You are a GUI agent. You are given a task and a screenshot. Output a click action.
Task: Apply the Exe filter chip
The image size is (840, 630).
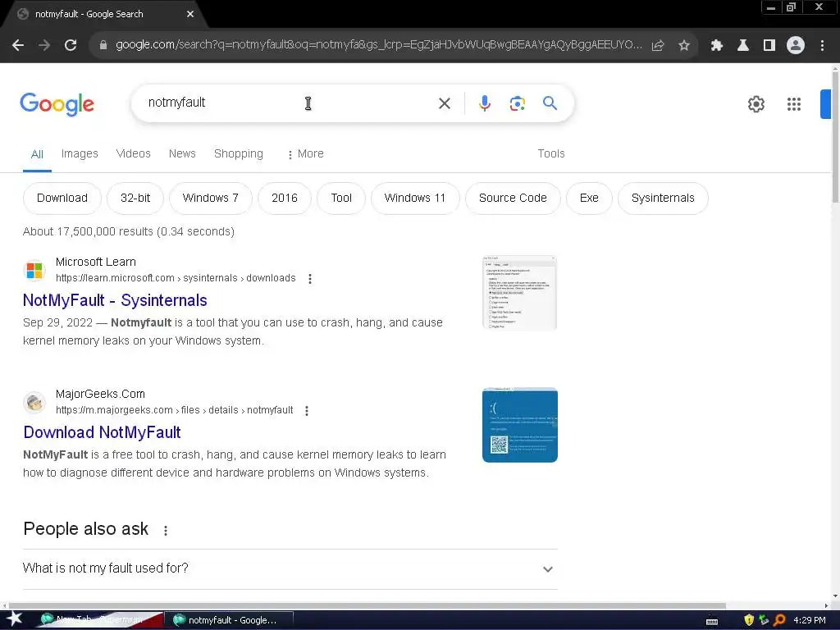589,199
